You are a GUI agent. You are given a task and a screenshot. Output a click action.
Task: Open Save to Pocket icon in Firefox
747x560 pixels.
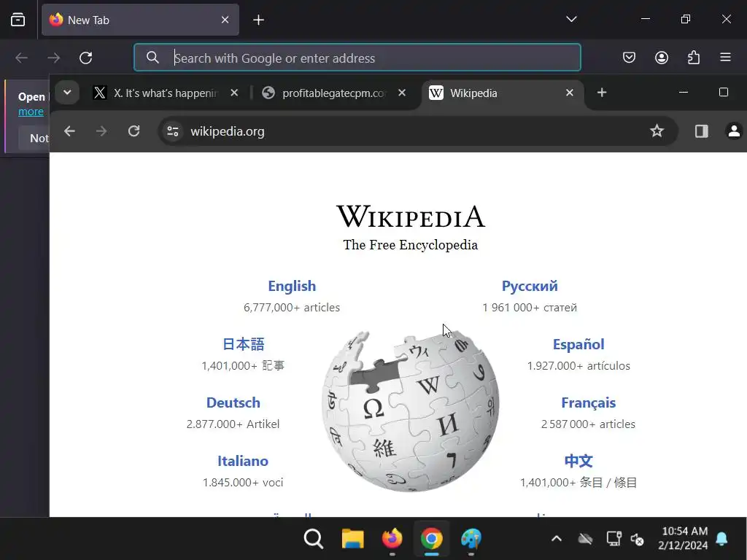pyautogui.click(x=629, y=58)
